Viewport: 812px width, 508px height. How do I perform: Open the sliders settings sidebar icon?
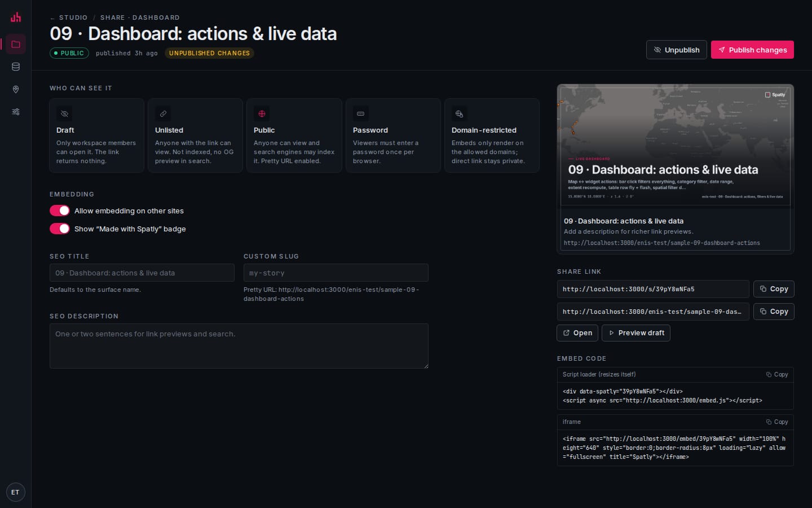pos(16,112)
